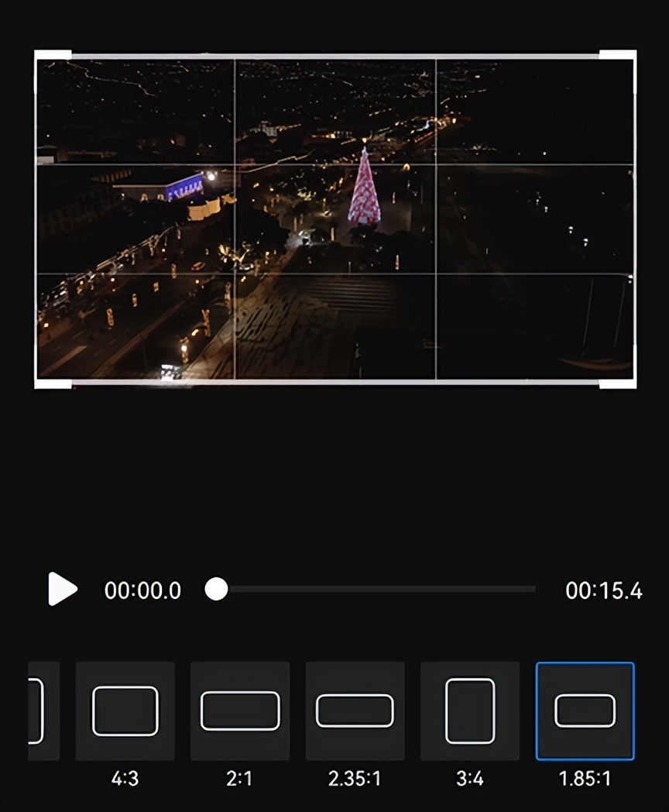Click the total duration 00:15.4
Viewport: 669px width, 812px height.
tap(604, 590)
